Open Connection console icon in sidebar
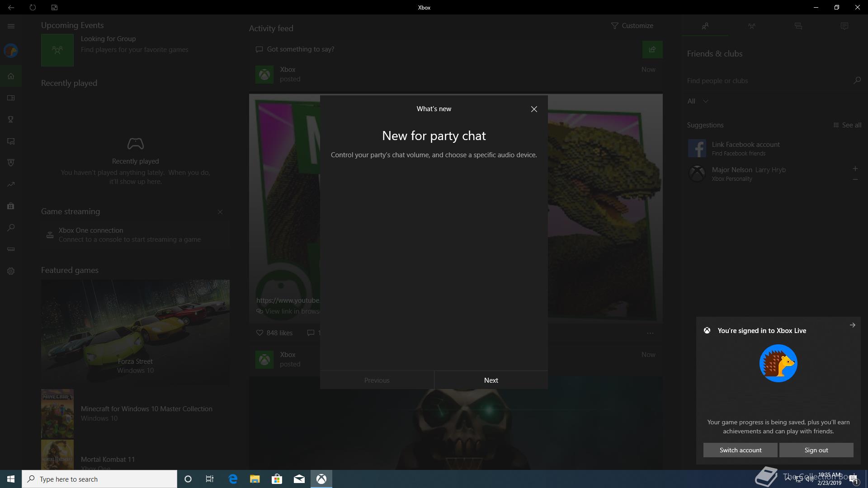Screen dimensions: 868x488 point(11,249)
